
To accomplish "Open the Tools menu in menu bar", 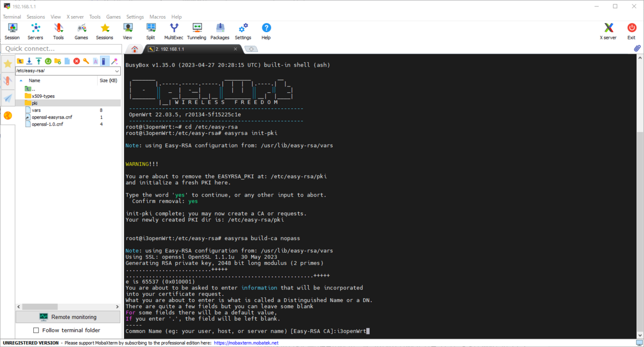I will coord(95,17).
